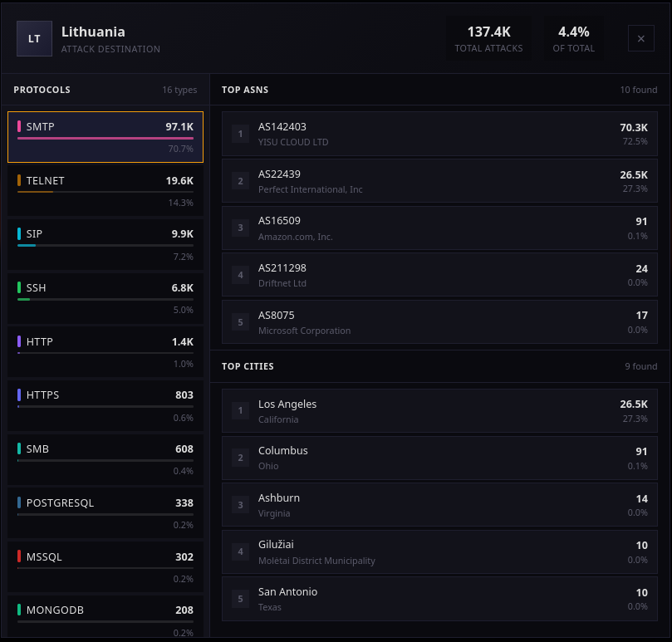The width and height of the screenshot is (672, 642).
Task: Choose the SSH protocol row
Action: pyautogui.click(x=105, y=297)
